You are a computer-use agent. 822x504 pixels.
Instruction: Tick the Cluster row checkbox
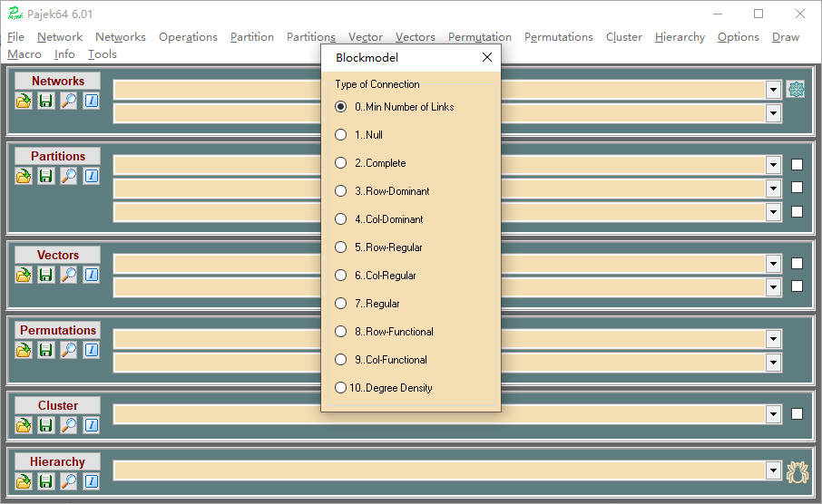coord(797,414)
